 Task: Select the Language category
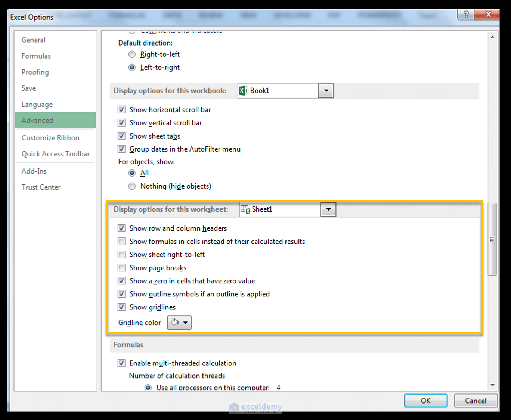[x=55, y=104]
